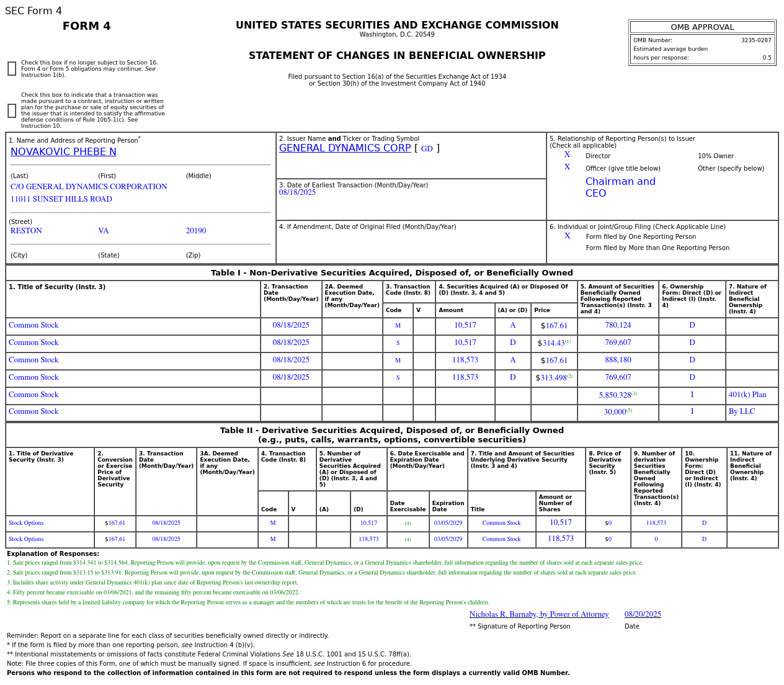
Task: Click the amount 780,124 in Table I
Action: pos(618,326)
